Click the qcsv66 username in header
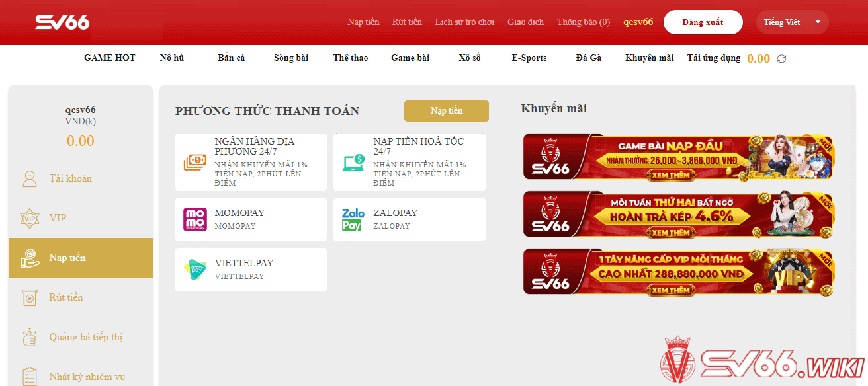This screenshot has height=386, width=868. (x=638, y=22)
